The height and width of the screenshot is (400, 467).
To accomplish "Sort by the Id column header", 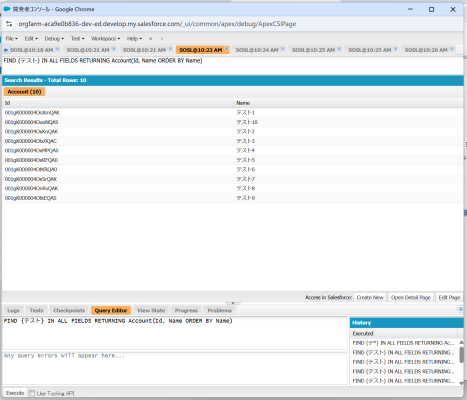I will (x=118, y=103).
